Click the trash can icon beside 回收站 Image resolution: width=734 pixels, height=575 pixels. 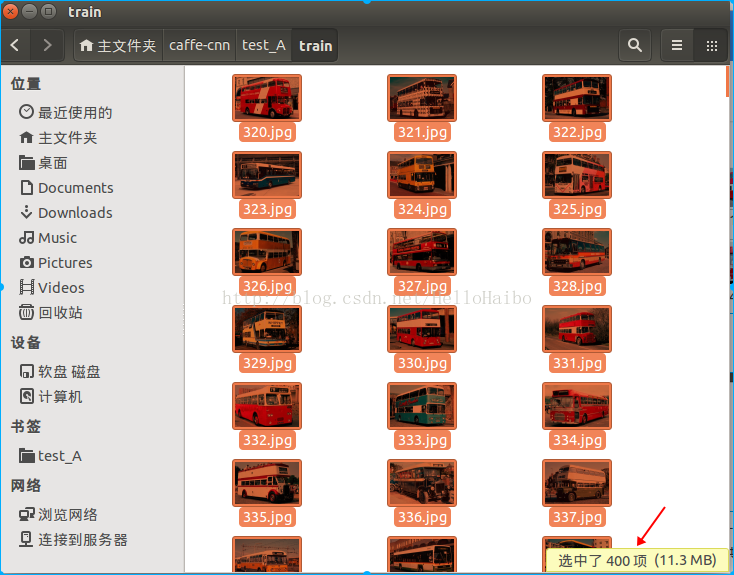pos(26,312)
